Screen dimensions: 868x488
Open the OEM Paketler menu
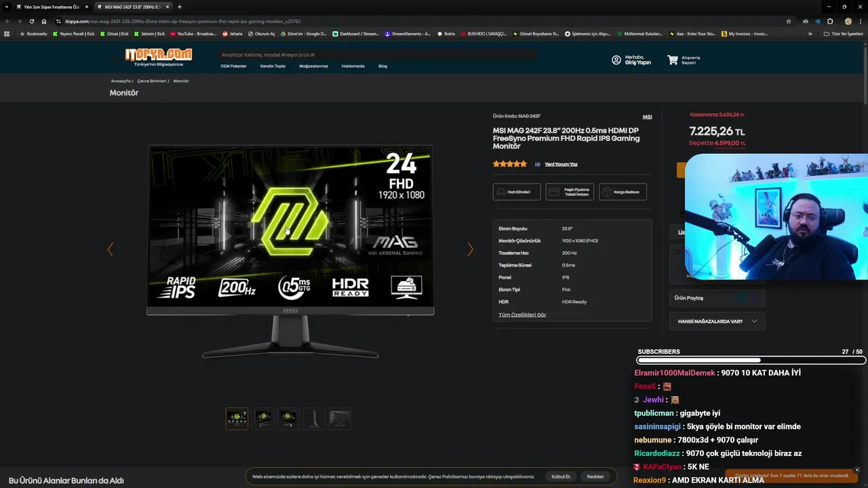pos(233,66)
